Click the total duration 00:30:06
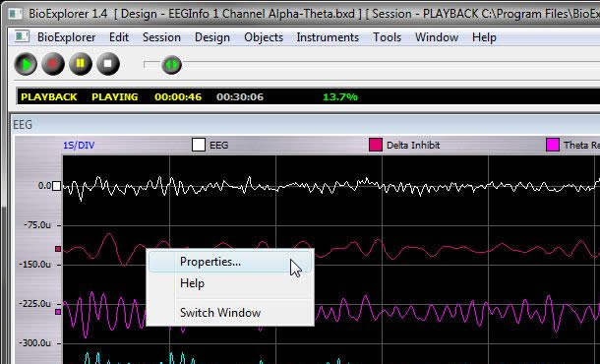This screenshot has width=600, height=364. [240, 96]
